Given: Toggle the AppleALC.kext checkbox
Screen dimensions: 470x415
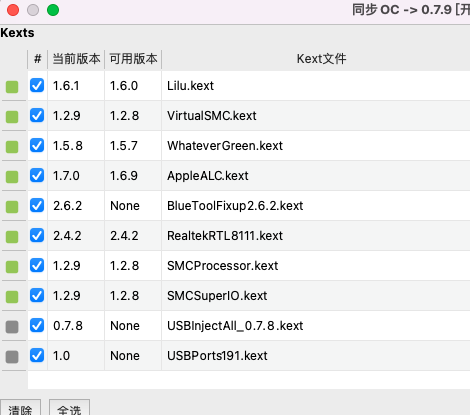Looking at the screenshot, I should click(x=37, y=175).
